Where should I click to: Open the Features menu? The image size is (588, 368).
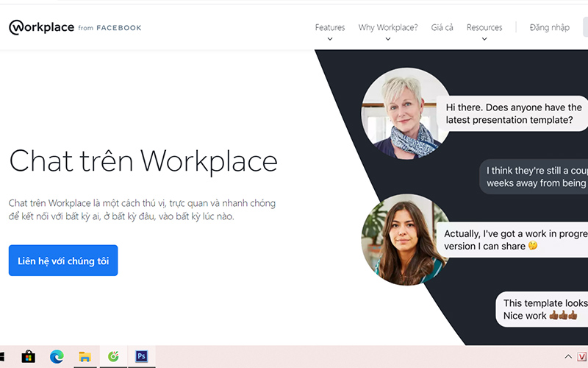point(329,27)
